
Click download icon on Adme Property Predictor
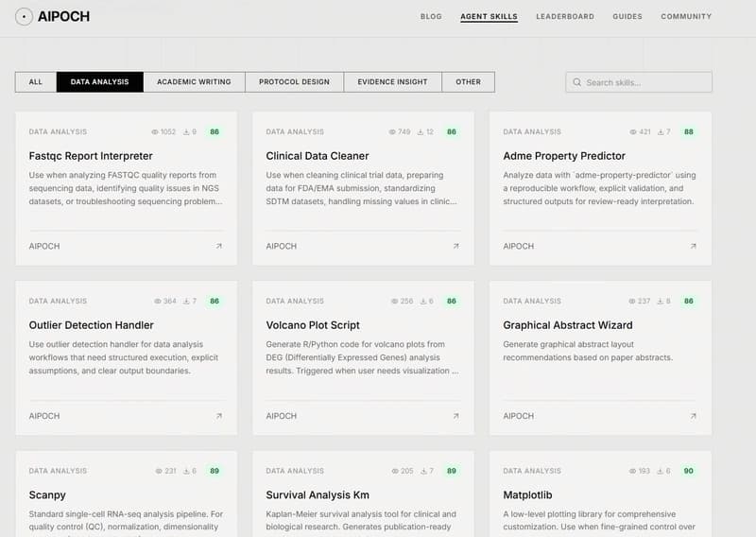(x=661, y=131)
